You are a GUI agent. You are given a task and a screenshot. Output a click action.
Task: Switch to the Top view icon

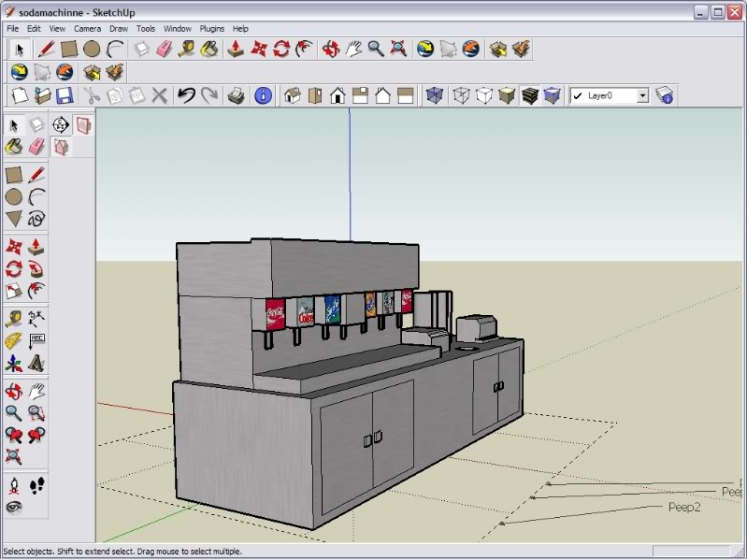[x=315, y=95]
